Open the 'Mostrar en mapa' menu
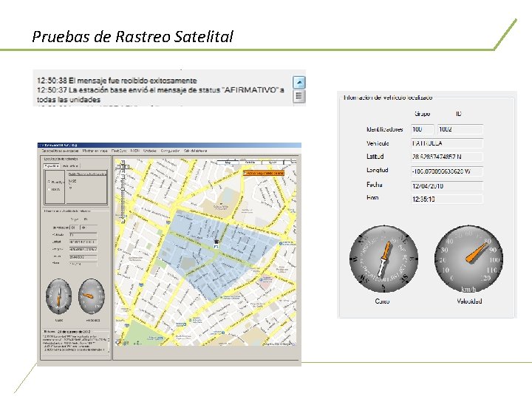 (x=95, y=151)
